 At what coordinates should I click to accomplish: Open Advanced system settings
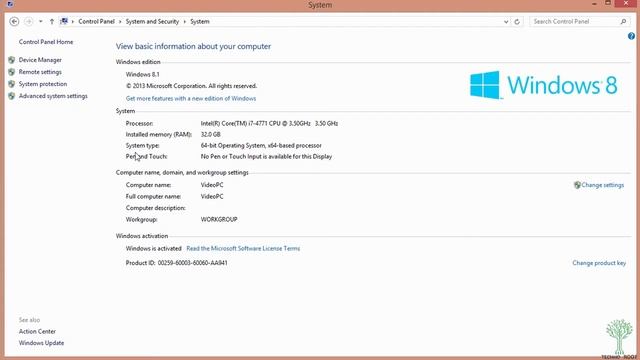point(53,96)
